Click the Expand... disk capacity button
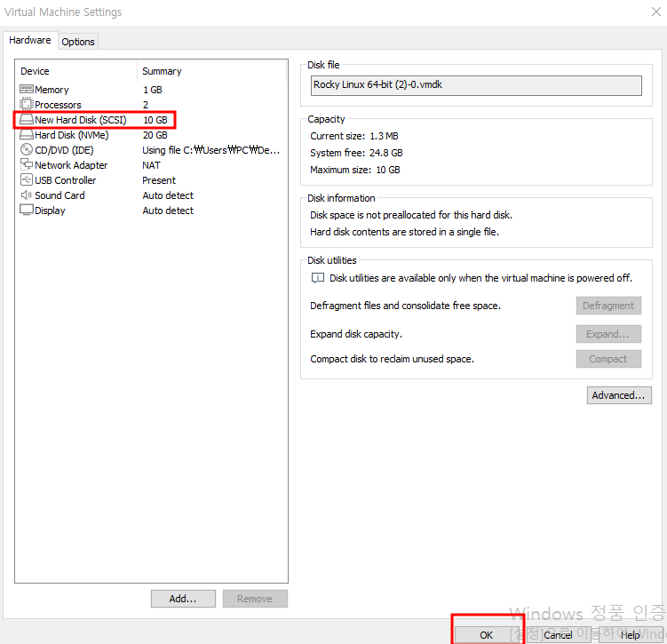 click(x=608, y=334)
